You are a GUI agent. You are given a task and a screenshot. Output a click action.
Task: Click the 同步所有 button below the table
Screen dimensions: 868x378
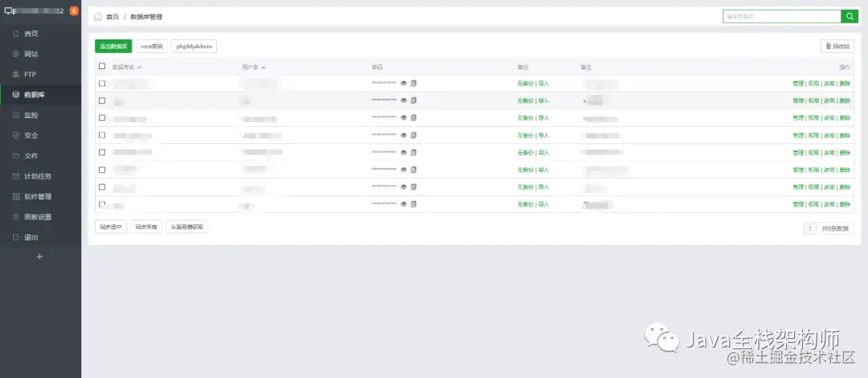[147, 227]
